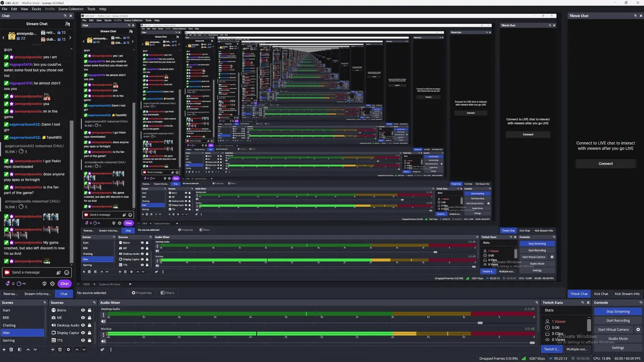
Task: Open Filters for the selected source
Action: [168, 293]
